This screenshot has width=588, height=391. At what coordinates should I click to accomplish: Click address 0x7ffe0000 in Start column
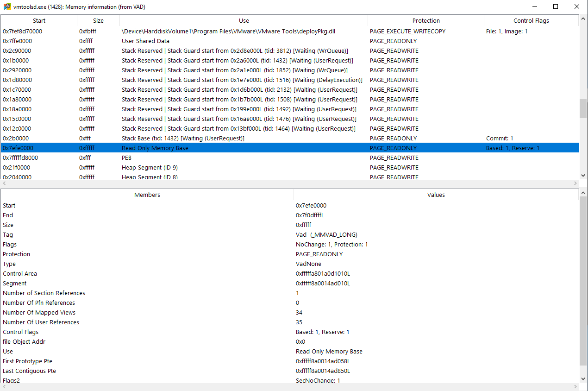pyautogui.click(x=17, y=41)
